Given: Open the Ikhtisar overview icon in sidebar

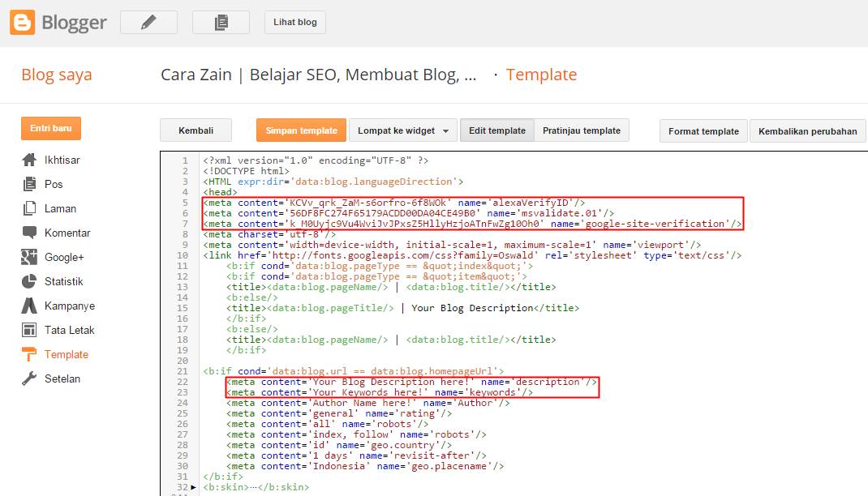Looking at the screenshot, I should pyautogui.click(x=28, y=160).
